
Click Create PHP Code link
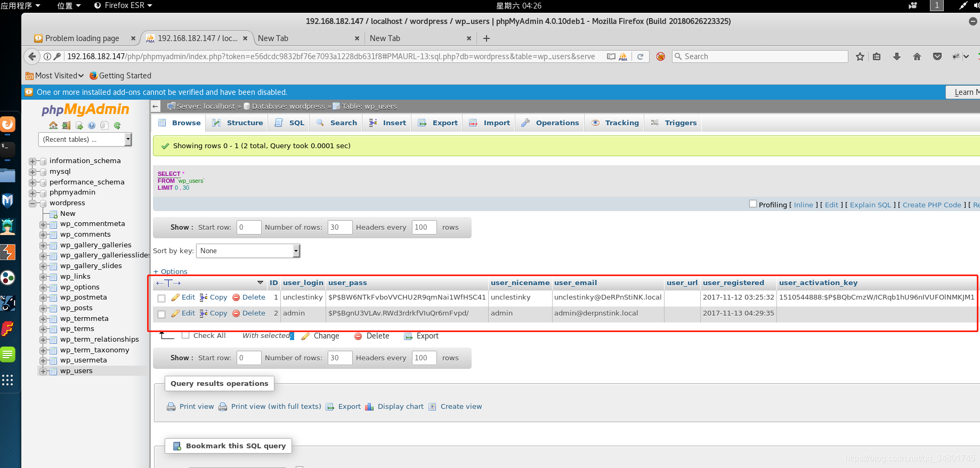932,205
